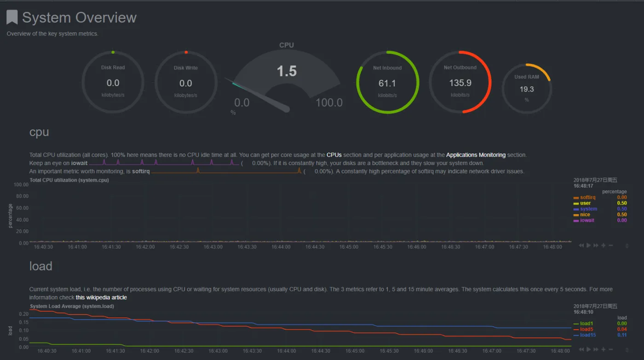Pan the CPU chart right with fast-forward icon

pyautogui.click(x=596, y=246)
